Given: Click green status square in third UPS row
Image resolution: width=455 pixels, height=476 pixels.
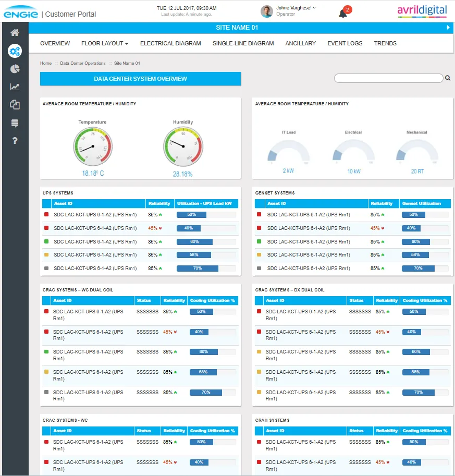Looking at the screenshot, I should pos(46,241).
